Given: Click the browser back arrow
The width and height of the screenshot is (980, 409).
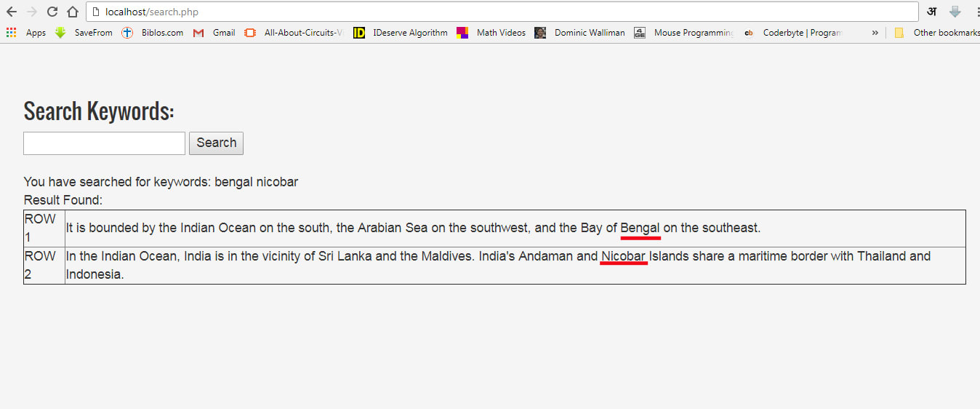Looking at the screenshot, I should (12, 12).
